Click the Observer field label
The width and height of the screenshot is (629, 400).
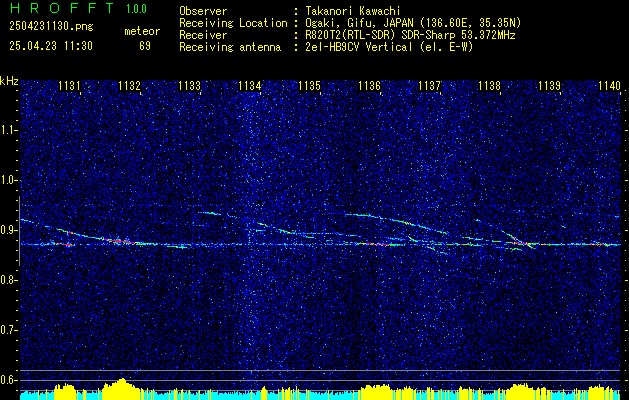[203, 11]
